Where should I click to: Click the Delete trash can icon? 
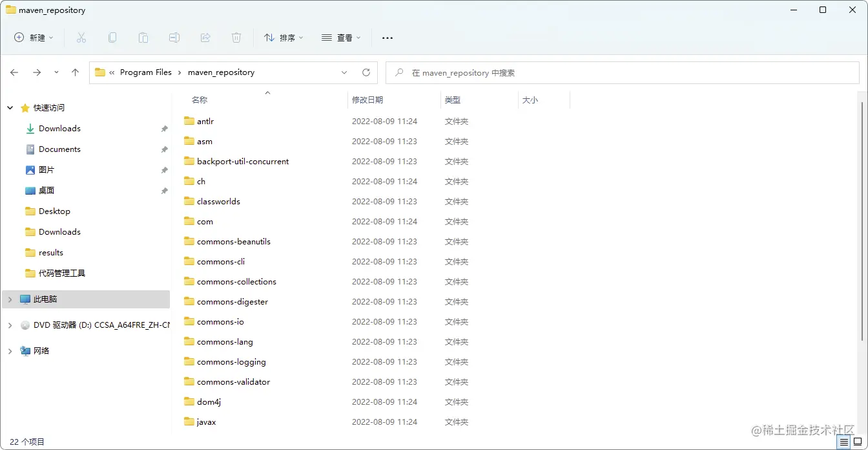[x=236, y=38]
